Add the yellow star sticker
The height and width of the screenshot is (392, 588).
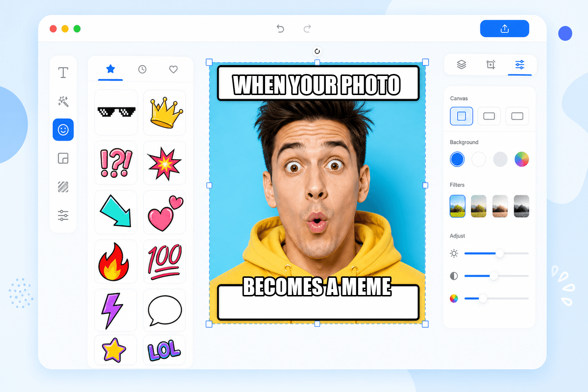pyautogui.click(x=116, y=350)
